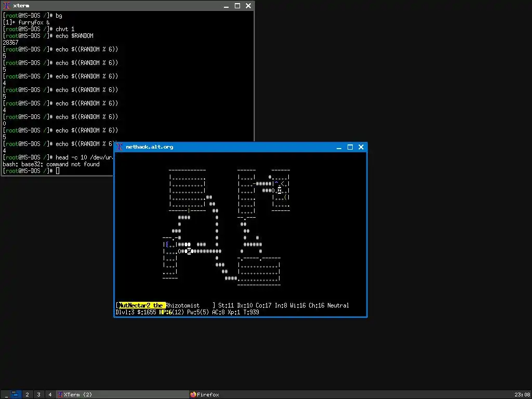532x399 pixels.
Task: Click the underscore button at taskbar's left end
Action: point(6,395)
